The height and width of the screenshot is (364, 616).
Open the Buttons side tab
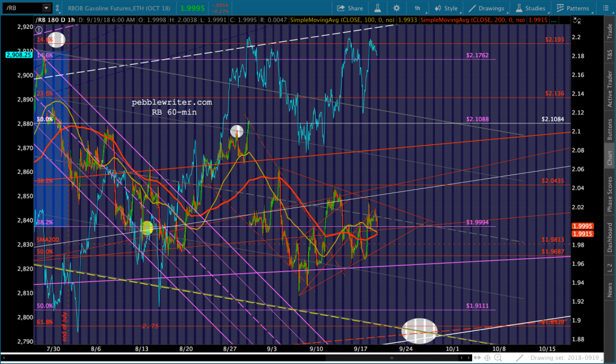pos(610,129)
